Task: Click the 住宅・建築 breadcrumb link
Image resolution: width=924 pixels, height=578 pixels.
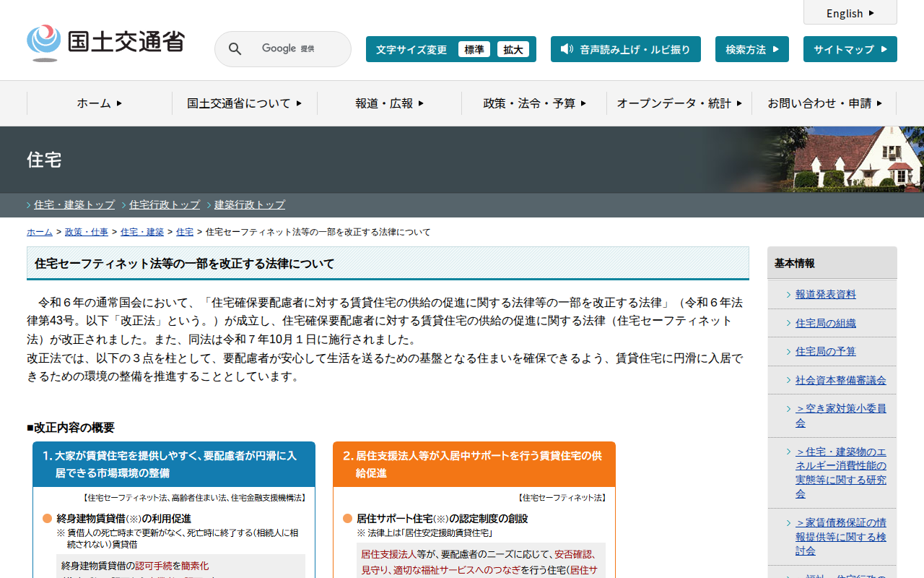Action: point(142,232)
